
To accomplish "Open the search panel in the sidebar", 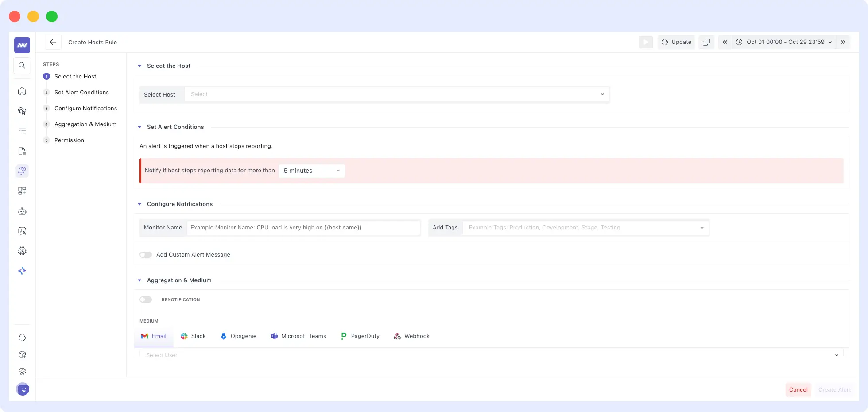I will coord(22,65).
